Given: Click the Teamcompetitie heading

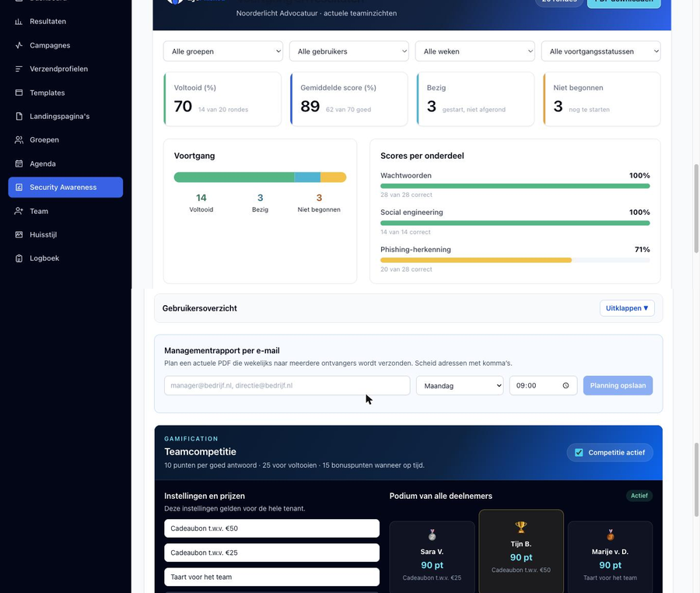Looking at the screenshot, I should [200, 451].
